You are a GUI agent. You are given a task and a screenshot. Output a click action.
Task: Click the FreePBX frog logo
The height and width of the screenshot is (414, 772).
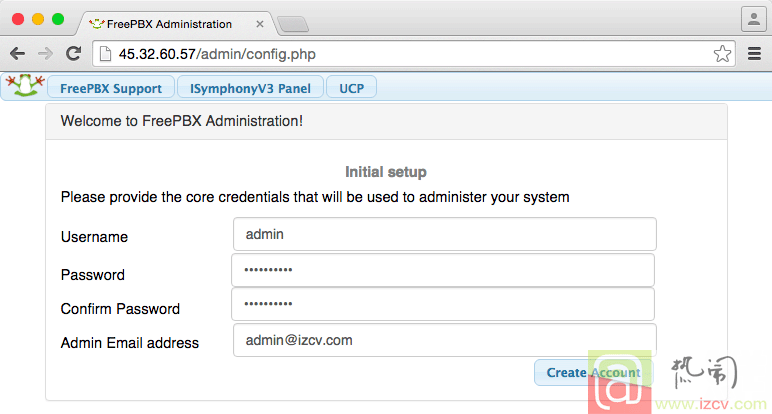click(25, 86)
